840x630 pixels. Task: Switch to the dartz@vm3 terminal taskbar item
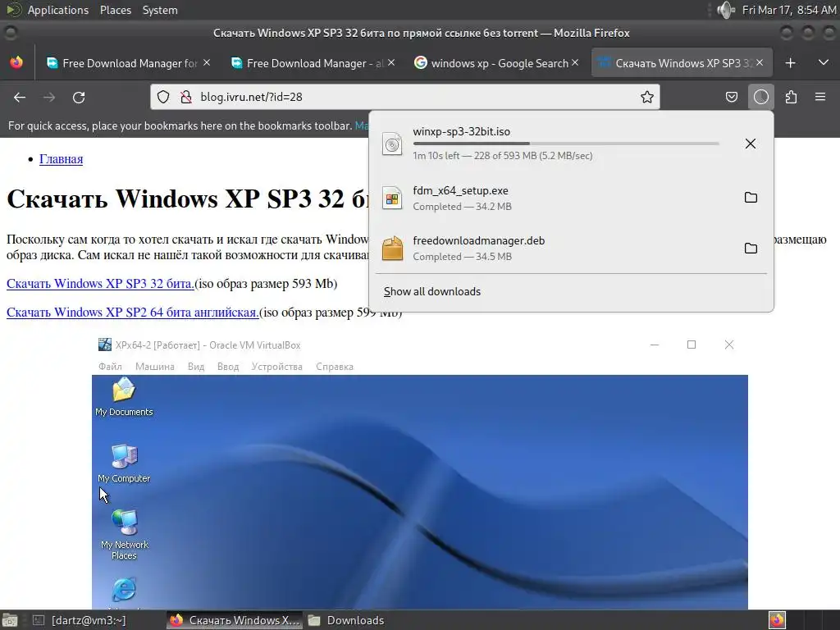(79, 620)
